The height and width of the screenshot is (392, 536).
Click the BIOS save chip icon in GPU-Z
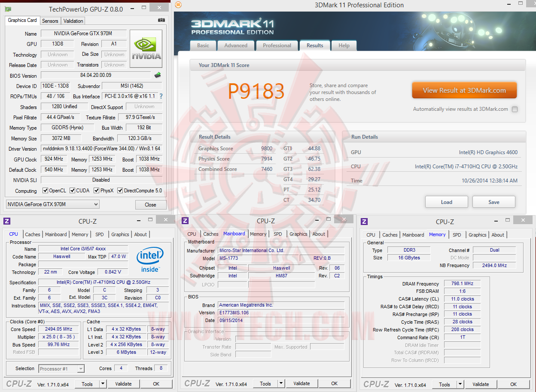(x=158, y=75)
